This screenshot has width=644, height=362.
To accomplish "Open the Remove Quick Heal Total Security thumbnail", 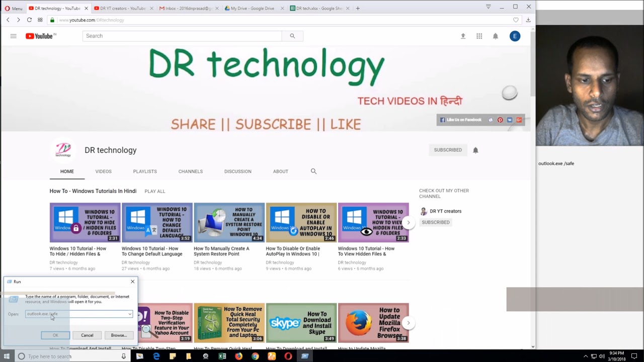I will coord(229,323).
